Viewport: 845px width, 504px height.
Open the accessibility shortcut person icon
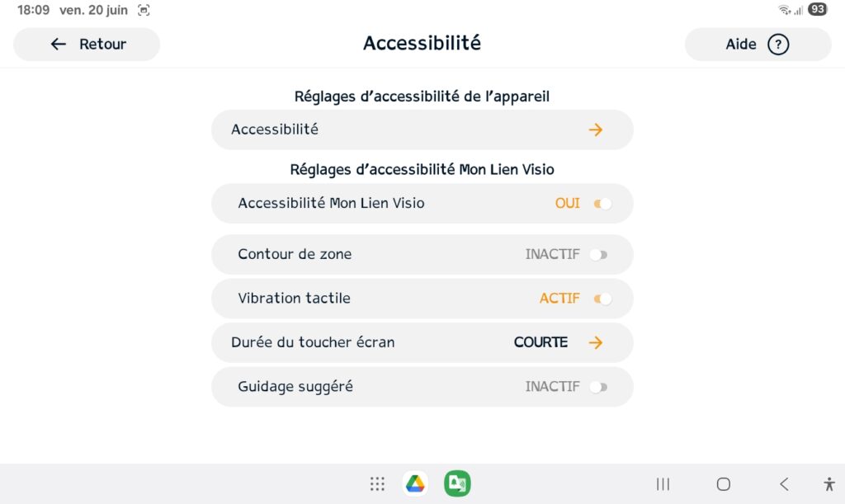point(829,484)
